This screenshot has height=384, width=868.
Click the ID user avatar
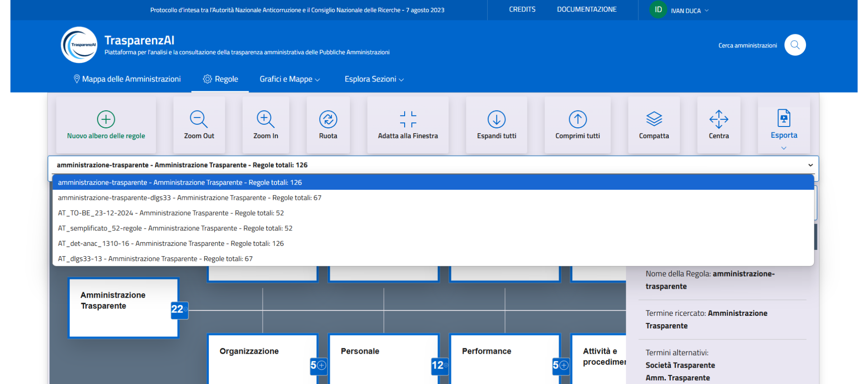click(x=658, y=9)
